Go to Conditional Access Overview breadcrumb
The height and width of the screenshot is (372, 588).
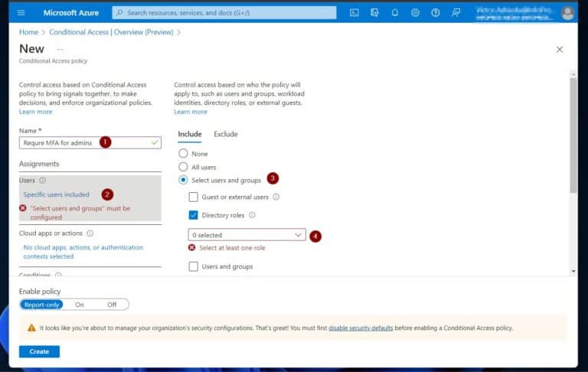(111, 32)
